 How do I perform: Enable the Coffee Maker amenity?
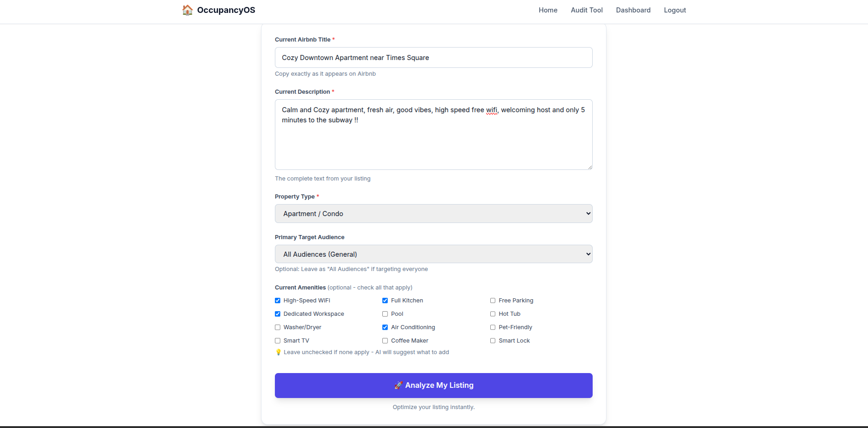point(385,340)
